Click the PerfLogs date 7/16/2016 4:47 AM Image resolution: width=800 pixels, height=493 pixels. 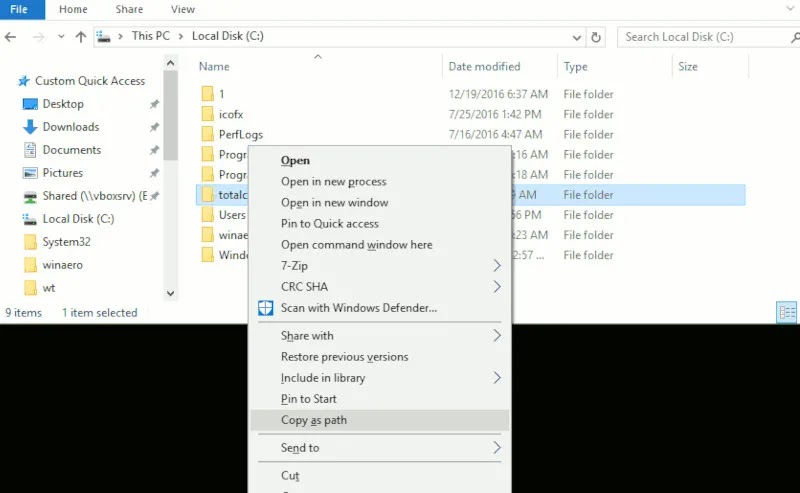(x=495, y=134)
